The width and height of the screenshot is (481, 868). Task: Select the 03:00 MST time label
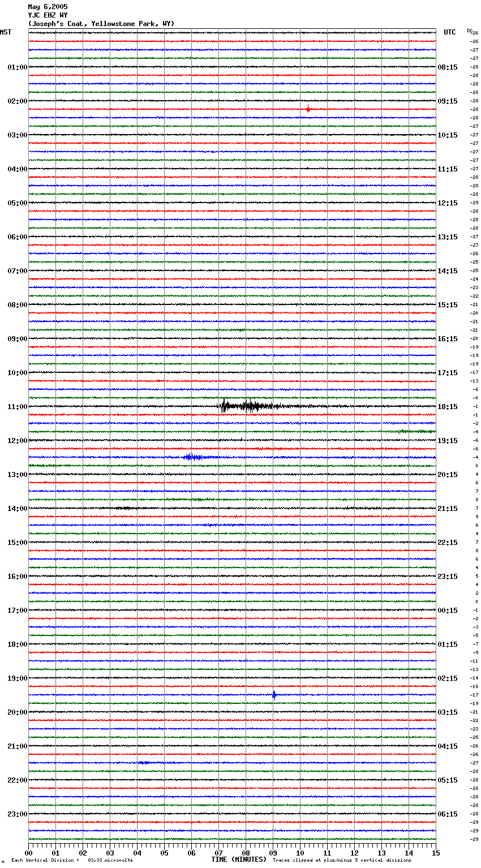18,135
